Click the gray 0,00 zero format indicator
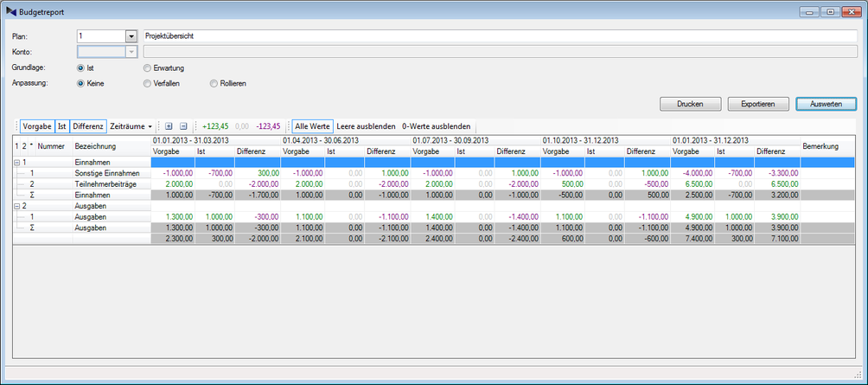The image size is (868, 385). click(242, 126)
